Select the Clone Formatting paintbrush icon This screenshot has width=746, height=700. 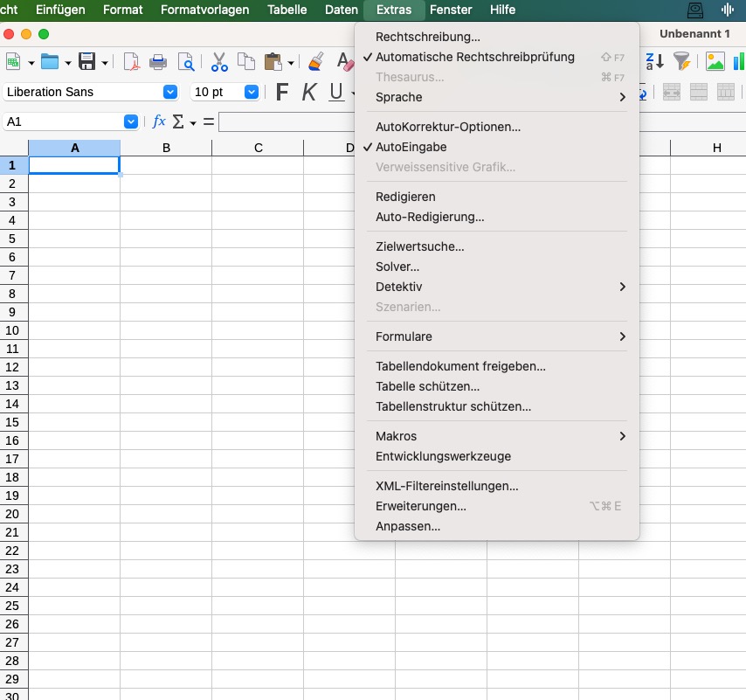pos(316,62)
